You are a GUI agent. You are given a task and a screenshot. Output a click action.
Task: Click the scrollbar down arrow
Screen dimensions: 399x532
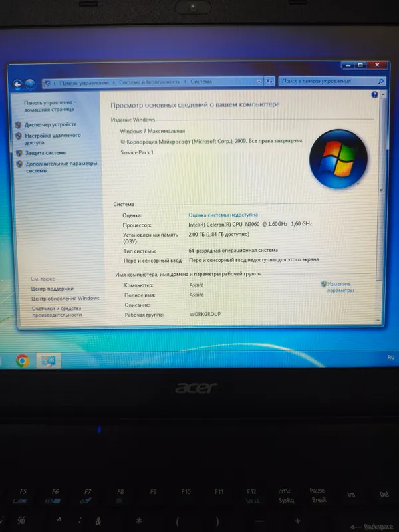point(378,321)
